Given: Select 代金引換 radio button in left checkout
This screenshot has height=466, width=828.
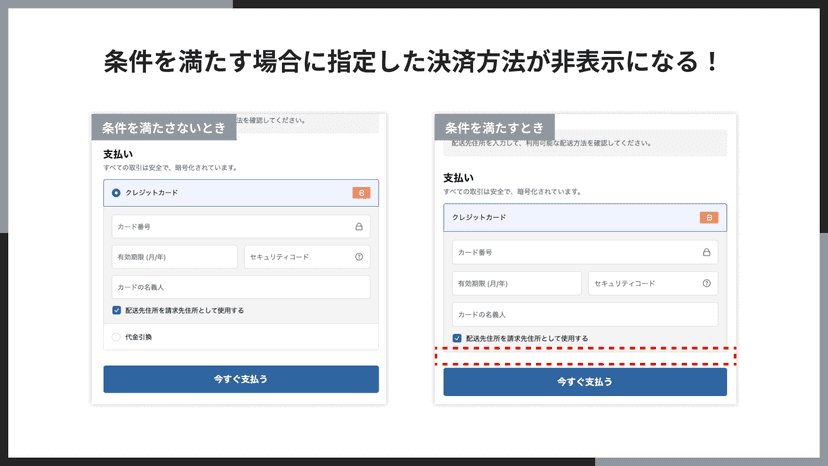Looking at the screenshot, I should click(x=116, y=337).
